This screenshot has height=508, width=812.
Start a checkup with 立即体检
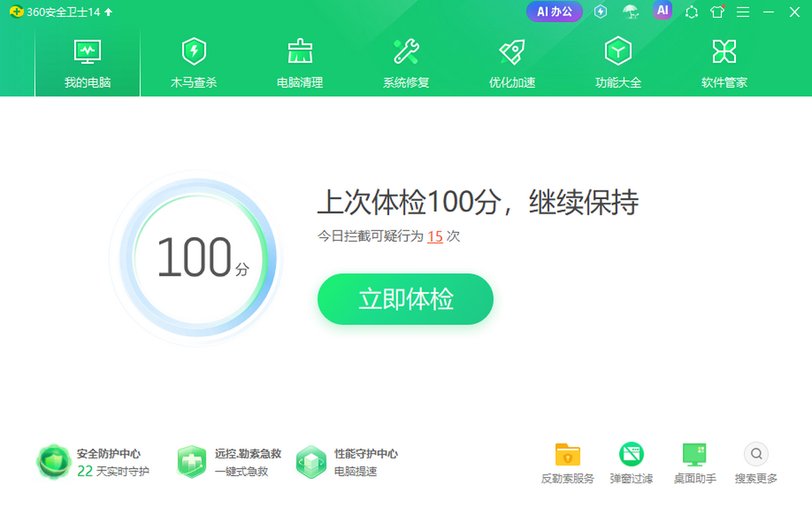click(405, 299)
